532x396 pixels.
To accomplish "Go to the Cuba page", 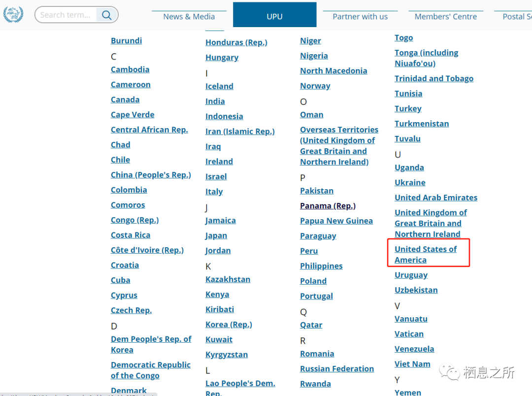I will pyautogui.click(x=121, y=280).
